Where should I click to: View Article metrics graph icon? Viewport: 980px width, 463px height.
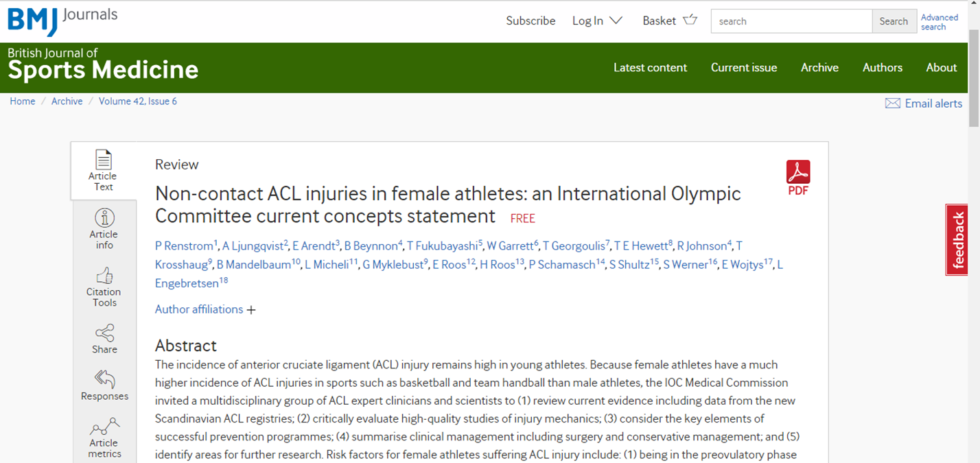tap(104, 427)
